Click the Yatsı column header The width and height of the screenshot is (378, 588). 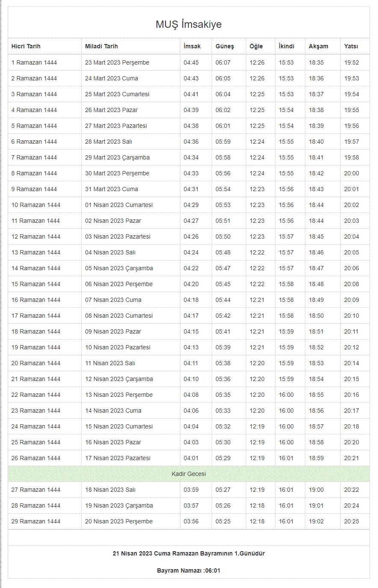coord(351,46)
